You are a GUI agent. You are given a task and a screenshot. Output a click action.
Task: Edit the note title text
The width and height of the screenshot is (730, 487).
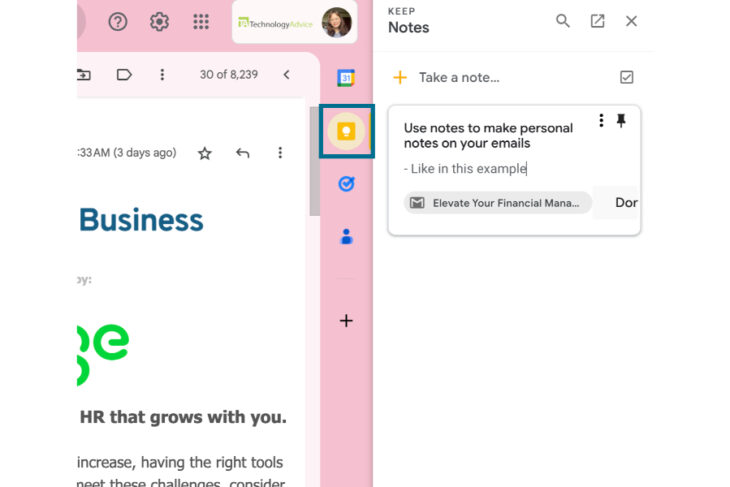[488, 135]
